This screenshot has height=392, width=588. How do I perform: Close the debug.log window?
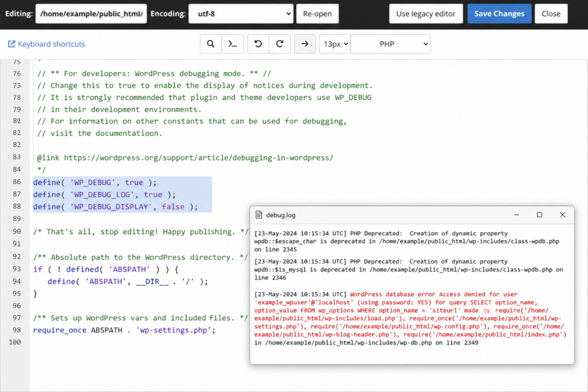pos(562,215)
